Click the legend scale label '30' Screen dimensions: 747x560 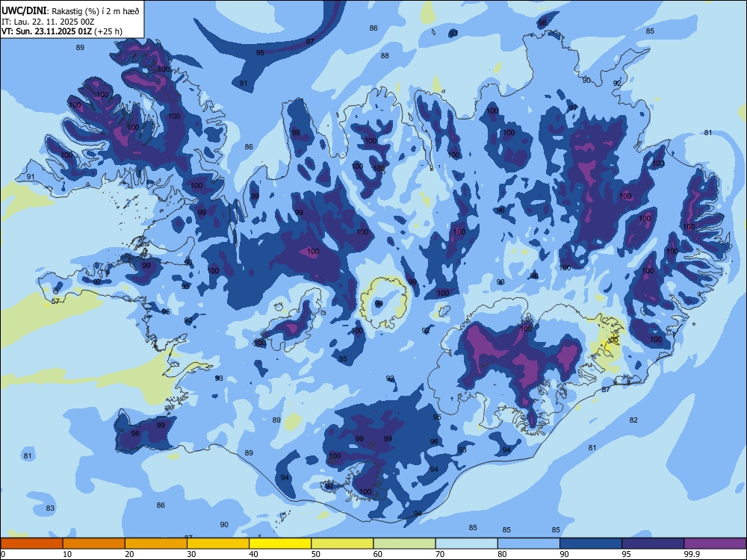(191, 554)
